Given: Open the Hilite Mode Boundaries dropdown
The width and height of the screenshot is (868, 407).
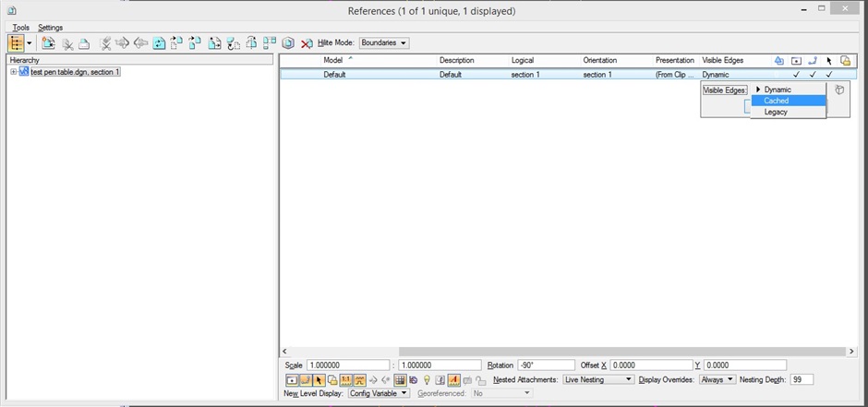Looking at the screenshot, I should [384, 42].
